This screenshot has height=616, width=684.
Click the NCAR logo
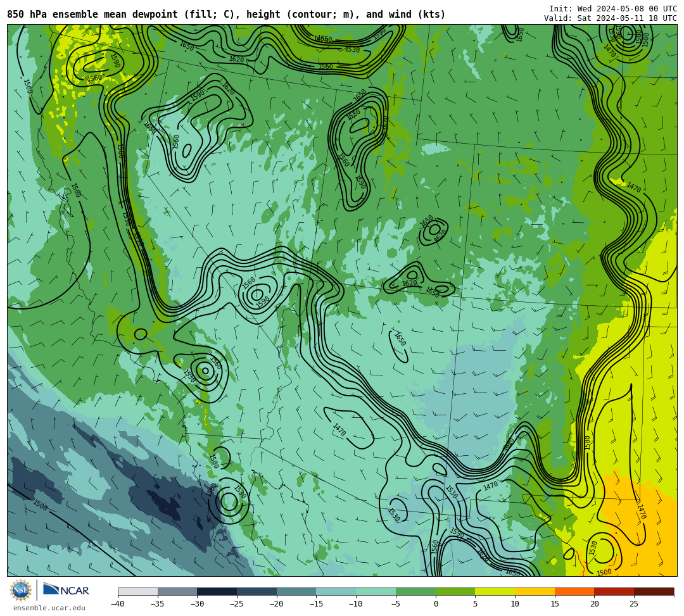pyautogui.click(x=66, y=590)
